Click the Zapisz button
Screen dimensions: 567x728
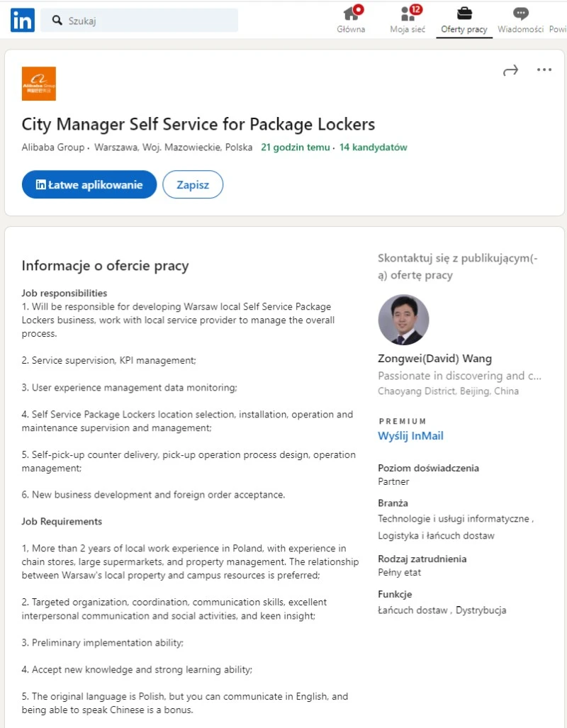tap(193, 184)
